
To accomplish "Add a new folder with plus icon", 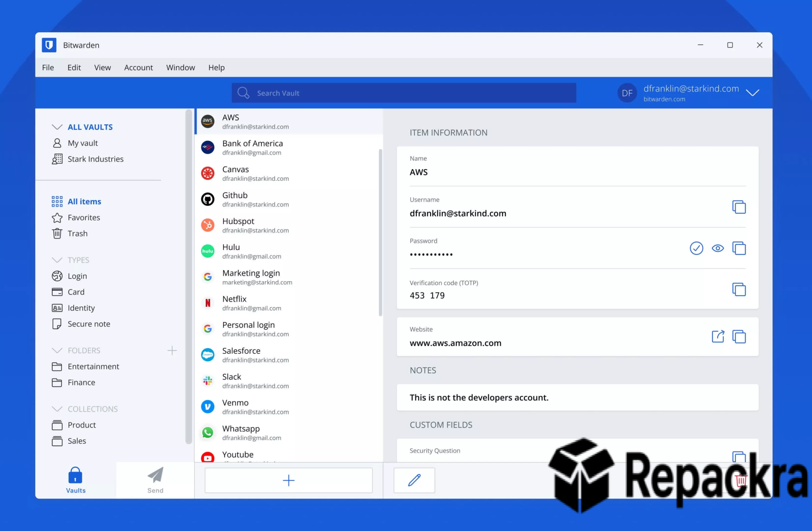I will [172, 351].
